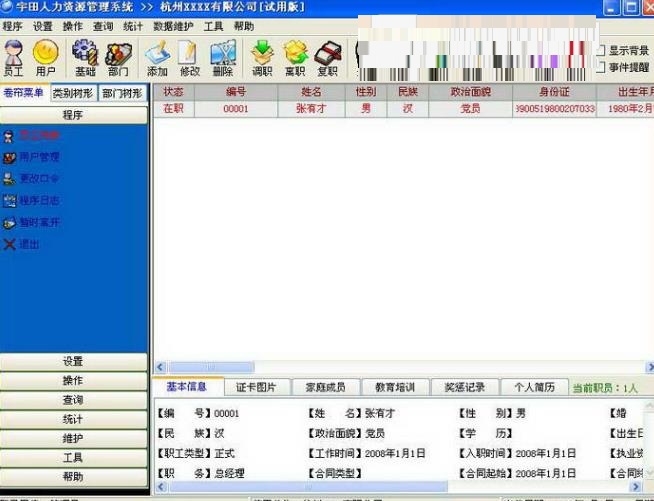Click the basic info panel's horizontal scrollbar thumb

[x=308, y=486]
